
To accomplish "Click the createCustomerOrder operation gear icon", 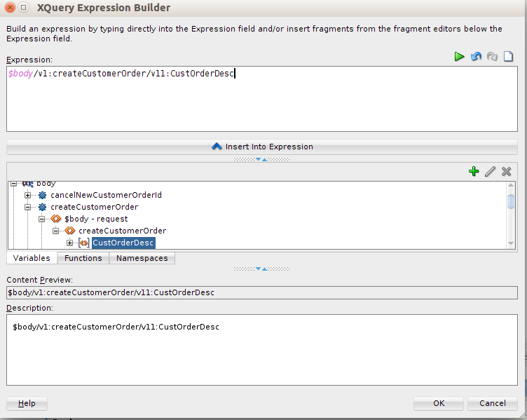I will pyautogui.click(x=42, y=207).
